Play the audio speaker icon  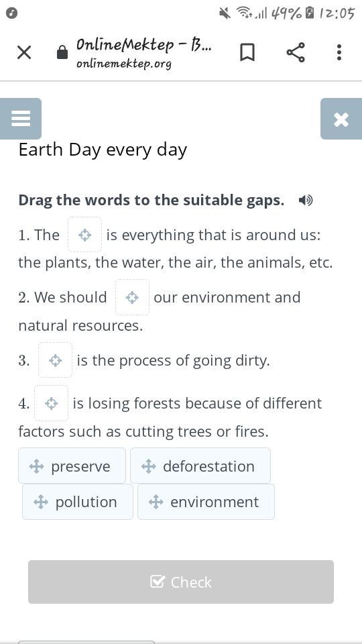coord(306,201)
